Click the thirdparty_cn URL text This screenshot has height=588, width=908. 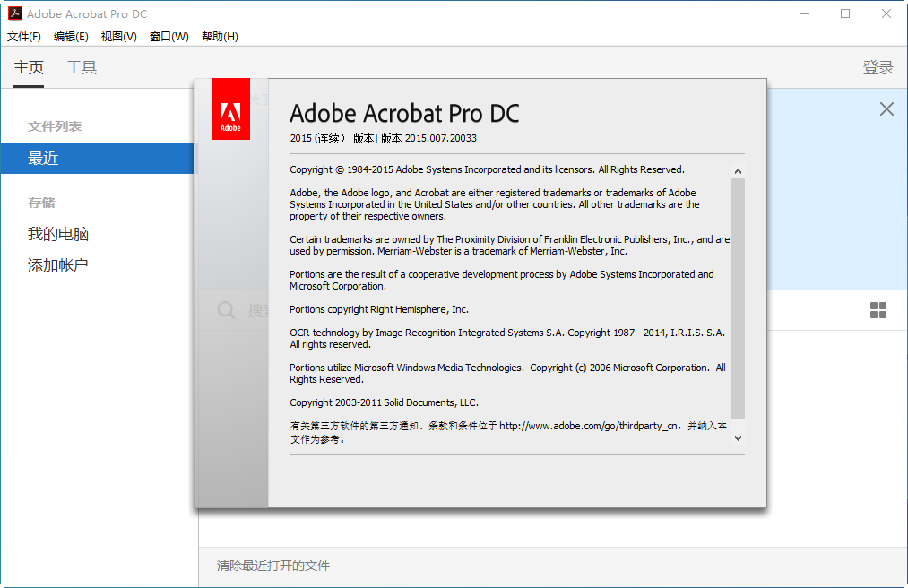click(x=588, y=426)
